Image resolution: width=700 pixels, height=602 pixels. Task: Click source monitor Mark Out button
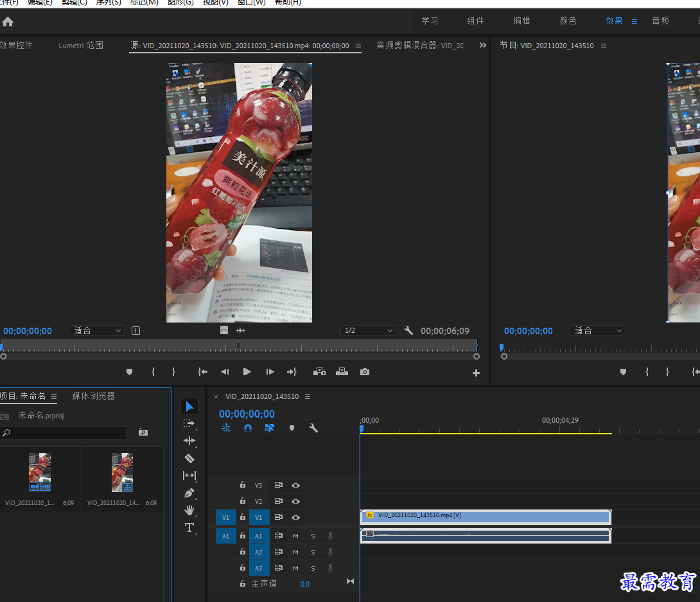coord(173,371)
